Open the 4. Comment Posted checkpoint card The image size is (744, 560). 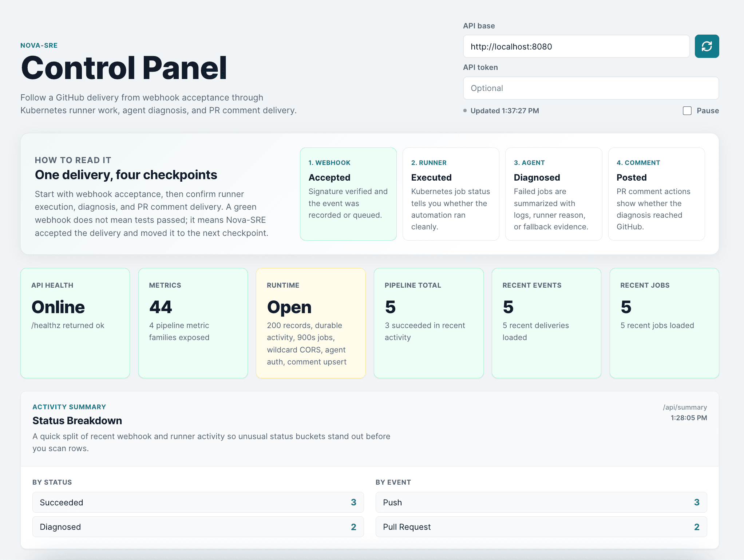coord(656,194)
